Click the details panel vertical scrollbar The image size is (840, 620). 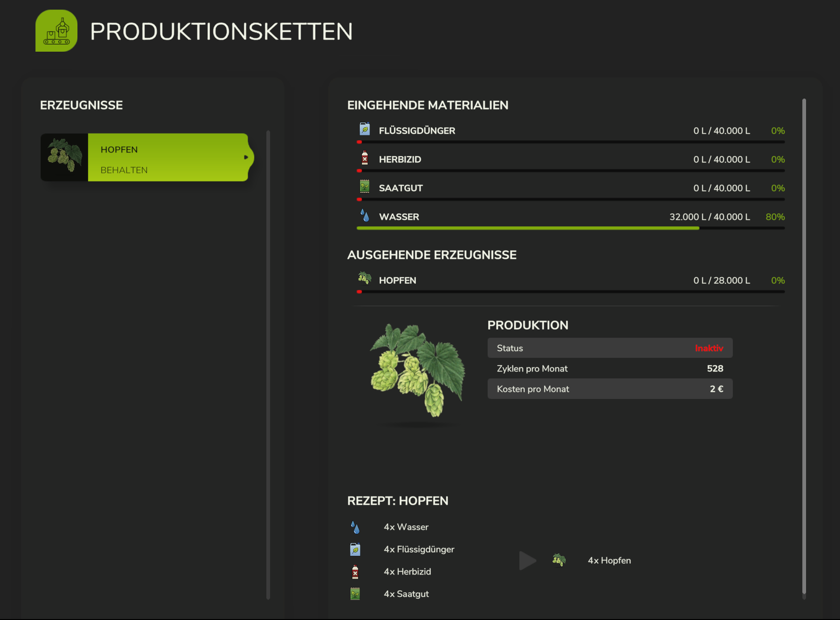804,346
